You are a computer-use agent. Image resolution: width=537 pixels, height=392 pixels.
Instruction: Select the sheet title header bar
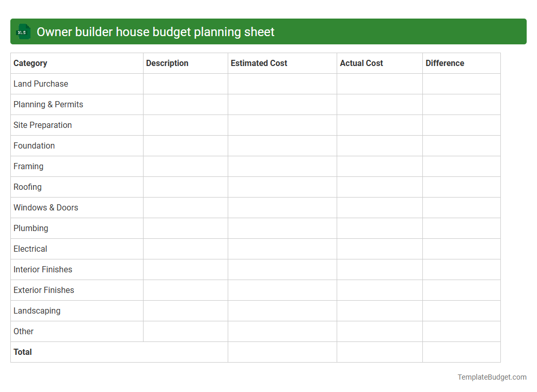268,31
